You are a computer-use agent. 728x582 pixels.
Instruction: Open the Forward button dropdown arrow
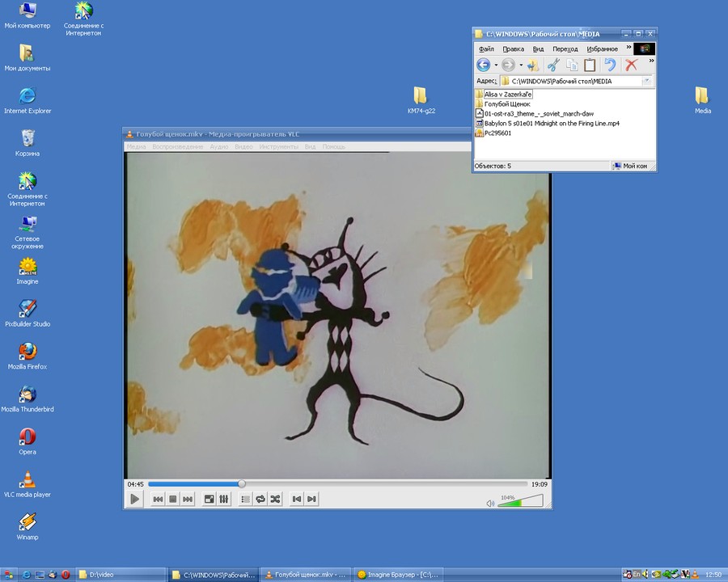pyautogui.click(x=521, y=65)
